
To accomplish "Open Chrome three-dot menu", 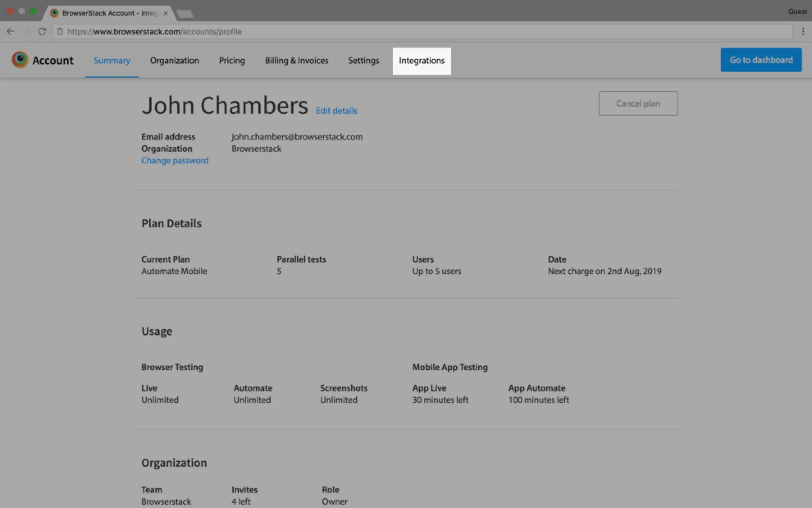I will click(803, 32).
